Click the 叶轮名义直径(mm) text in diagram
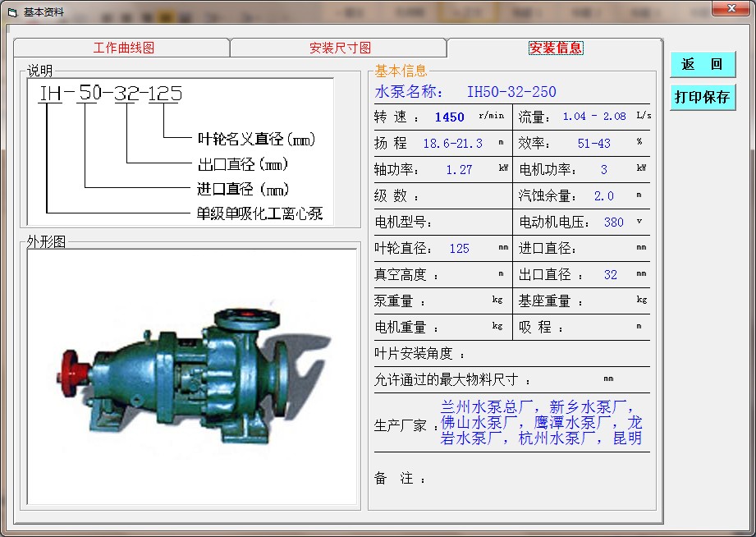 256,139
